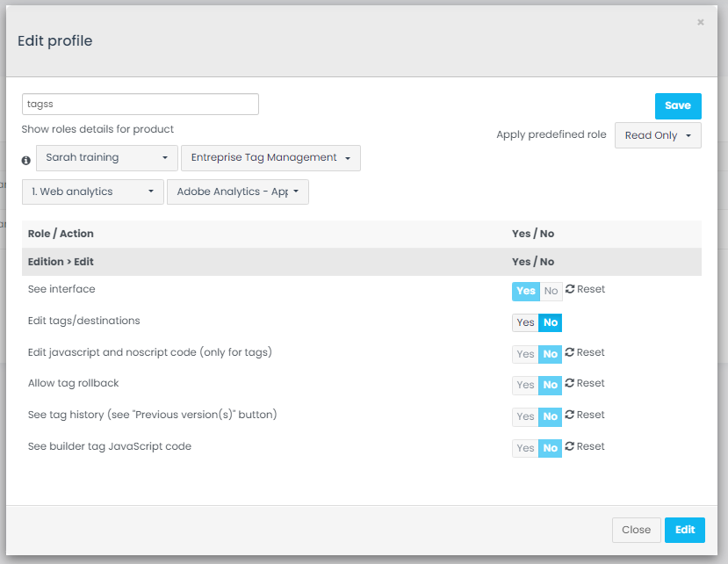Viewport: 728px width, 564px height.
Task: Switch Allow tag rollback to Yes
Action: click(525, 386)
